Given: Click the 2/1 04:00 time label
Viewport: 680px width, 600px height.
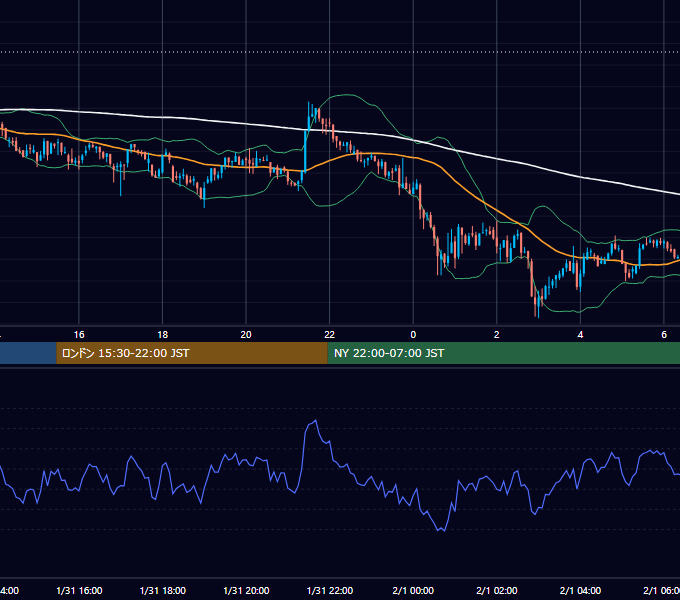Looking at the screenshot, I should pos(580,590).
